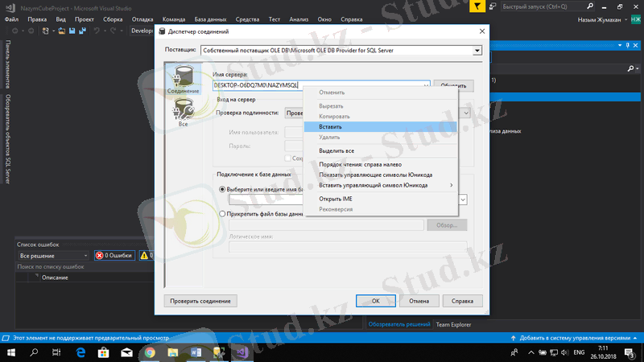Open the Solution Explorer window options arrow
Screen dimensions: 644x362
click(x=620, y=45)
